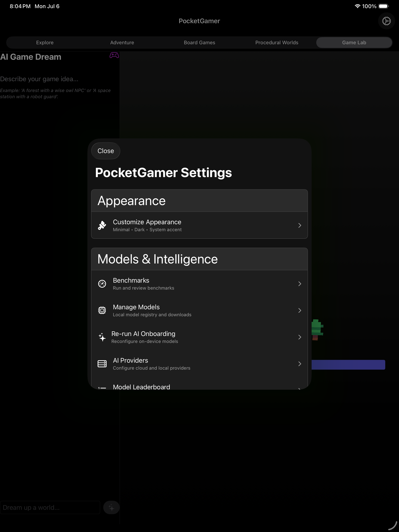Image resolution: width=399 pixels, height=532 pixels.
Task: Open Benchmarks via its chevron
Action: point(300,284)
